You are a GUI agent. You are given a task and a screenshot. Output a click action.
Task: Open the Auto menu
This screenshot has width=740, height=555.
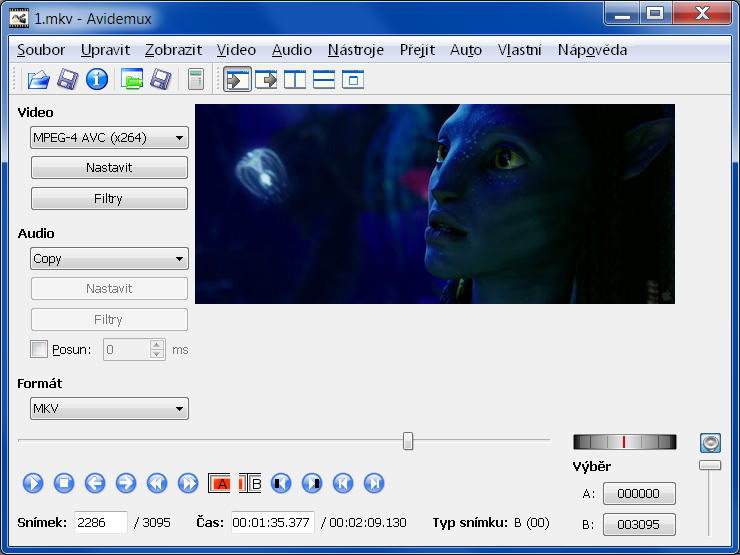point(466,50)
